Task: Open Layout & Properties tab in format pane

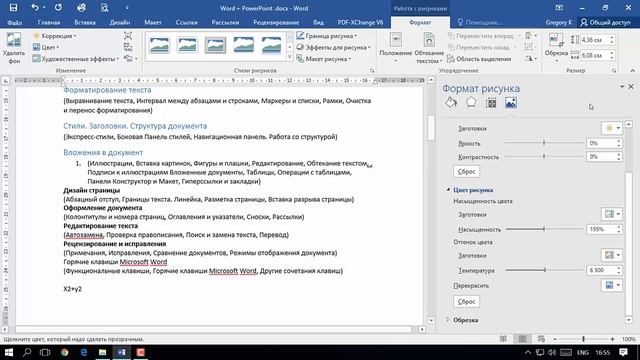Action: click(x=491, y=103)
